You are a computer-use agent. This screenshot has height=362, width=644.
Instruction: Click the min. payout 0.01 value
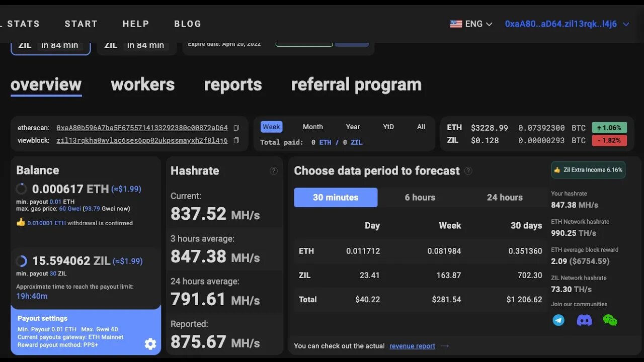click(55, 202)
